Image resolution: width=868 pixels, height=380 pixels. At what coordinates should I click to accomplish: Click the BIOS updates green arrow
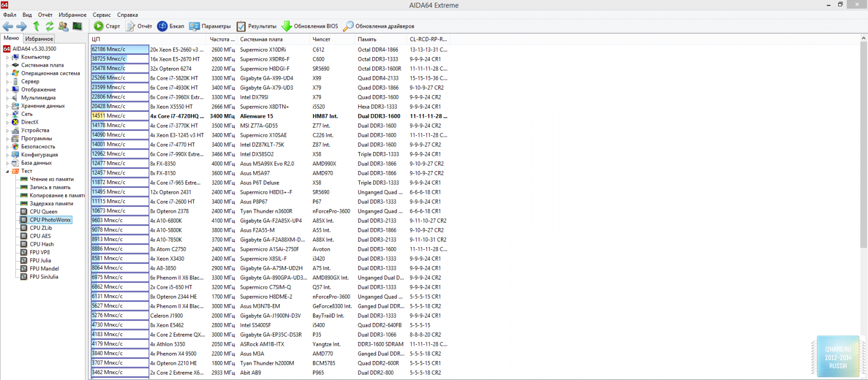[x=287, y=26]
